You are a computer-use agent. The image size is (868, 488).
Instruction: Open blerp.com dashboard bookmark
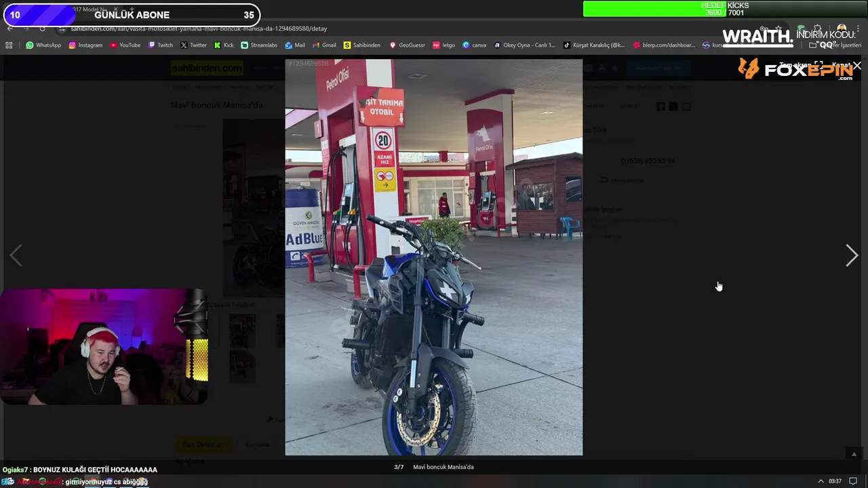point(664,45)
